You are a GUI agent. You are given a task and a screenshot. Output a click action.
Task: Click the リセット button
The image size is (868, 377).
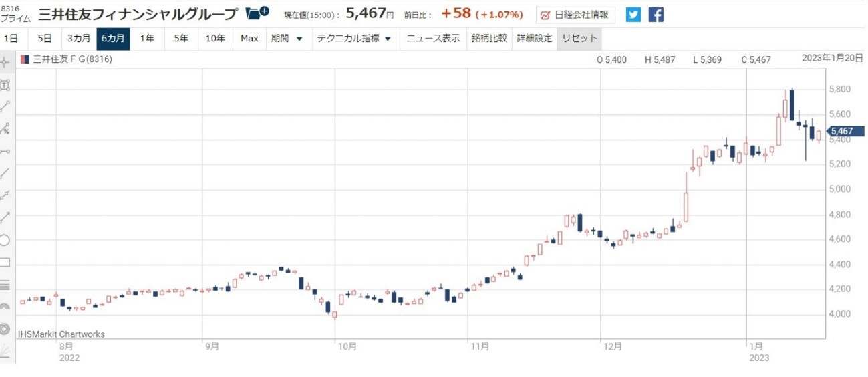tap(579, 39)
